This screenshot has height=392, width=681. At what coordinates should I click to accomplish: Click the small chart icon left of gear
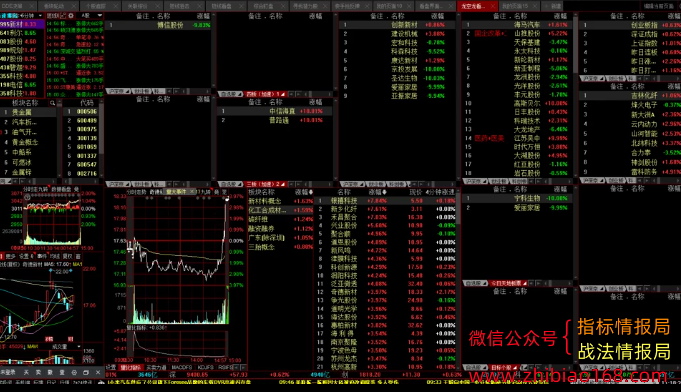point(63,16)
